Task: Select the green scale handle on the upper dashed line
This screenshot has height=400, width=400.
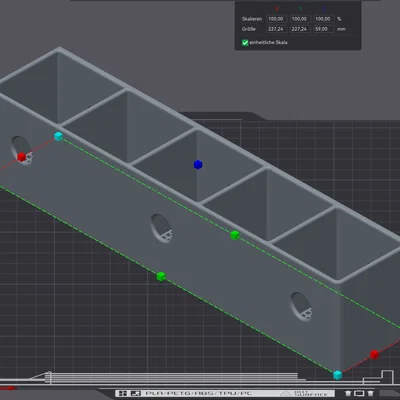Action: click(235, 235)
